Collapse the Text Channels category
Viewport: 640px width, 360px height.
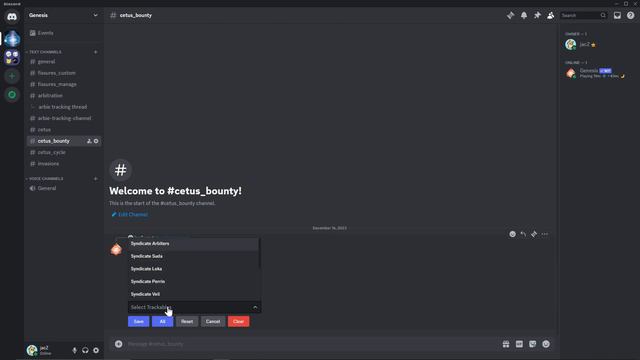click(45, 52)
